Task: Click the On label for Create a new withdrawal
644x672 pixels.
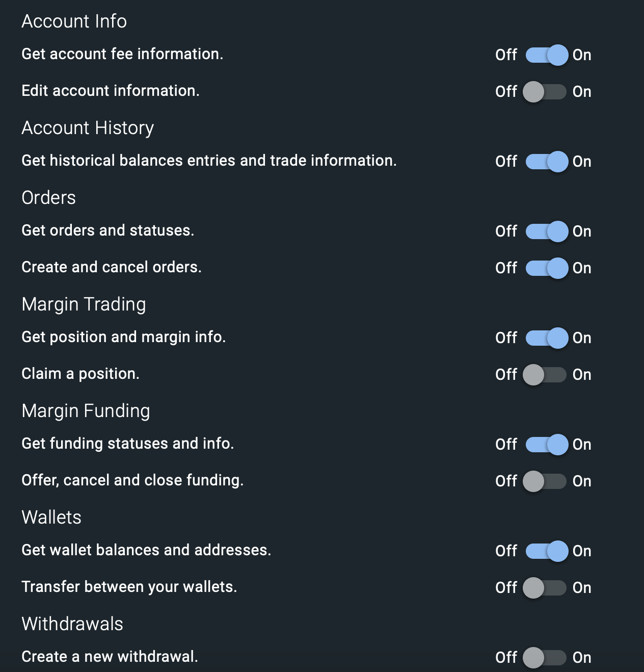Action: tap(582, 658)
